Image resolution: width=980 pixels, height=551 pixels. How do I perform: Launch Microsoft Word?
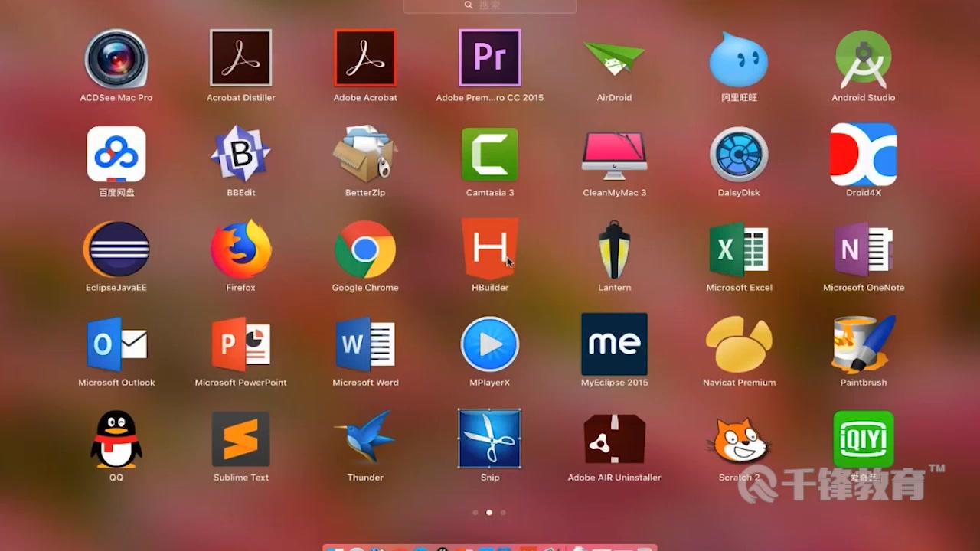click(x=365, y=344)
